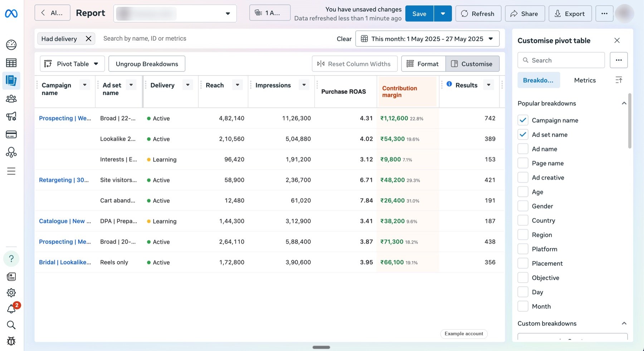Open the Impressions column dropdown
This screenshot has height=351, width=644.
point(304,85)
